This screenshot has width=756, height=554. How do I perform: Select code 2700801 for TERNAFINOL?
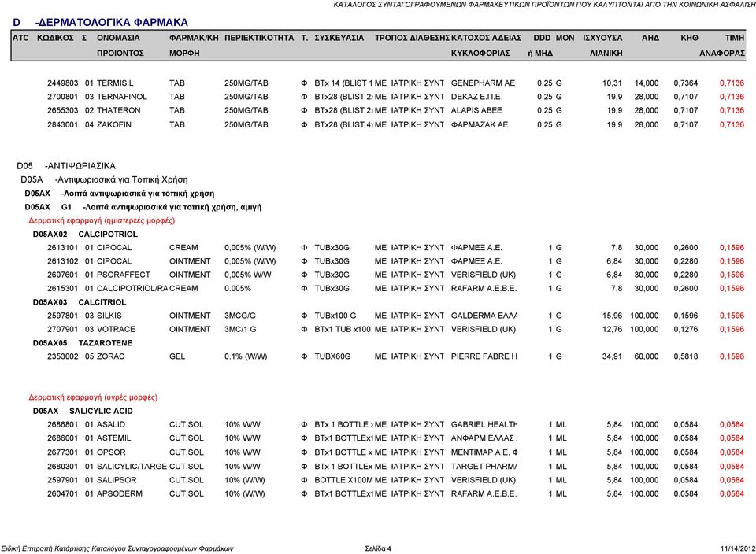[63, 96]
